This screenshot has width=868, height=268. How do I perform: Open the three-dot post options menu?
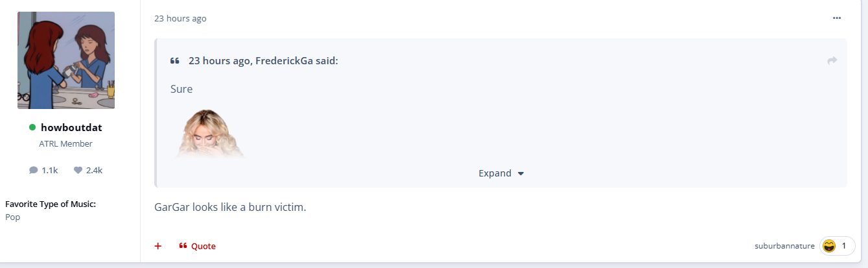[x=837, y=18]
